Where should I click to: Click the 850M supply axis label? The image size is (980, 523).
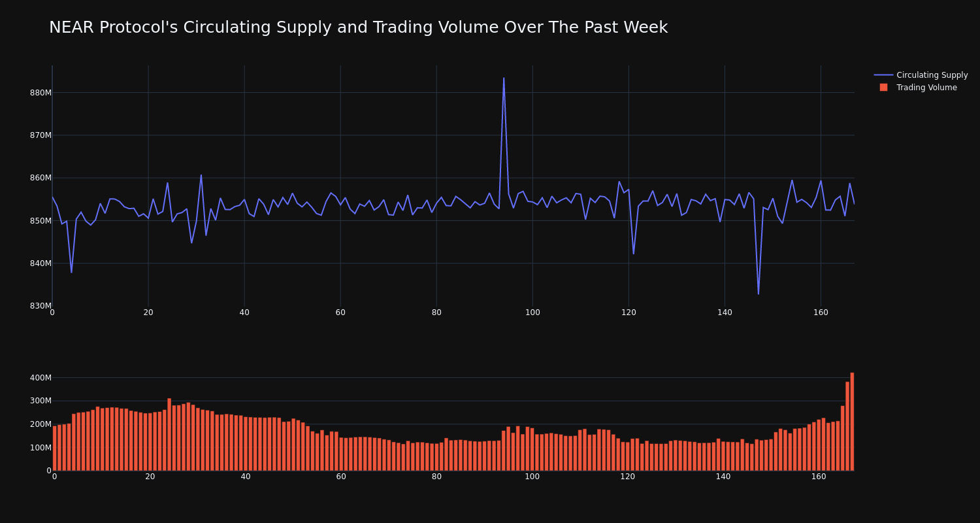point(41,221)
